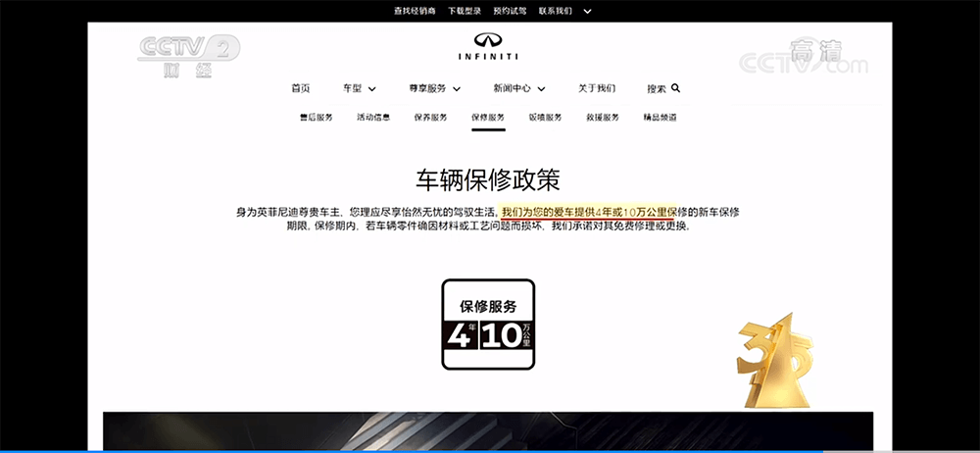Click the Infiniti logo
The width and height of the screenshot is (980, 453).
click(x=489, y=47)
